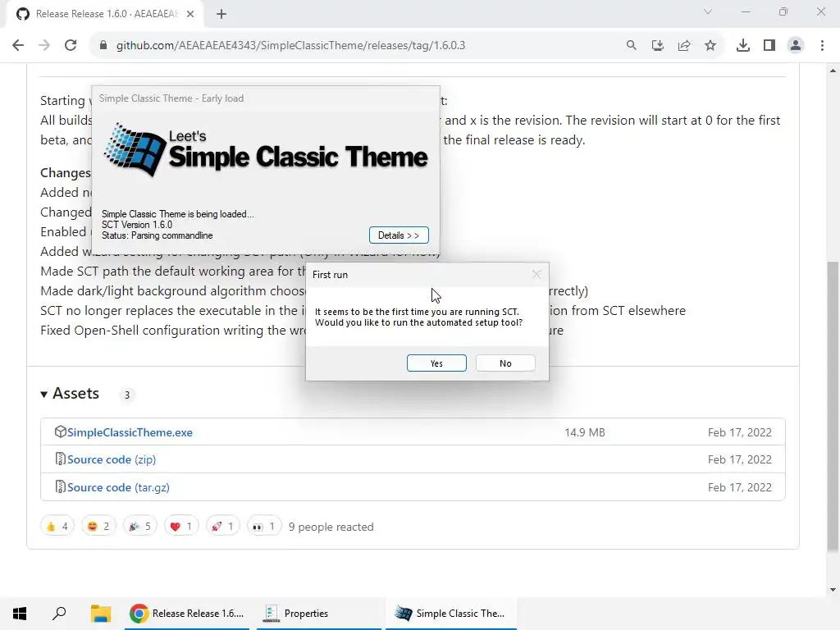Click the heart reaction
This screenshot has height=630, width=840.
pos(181,527)
